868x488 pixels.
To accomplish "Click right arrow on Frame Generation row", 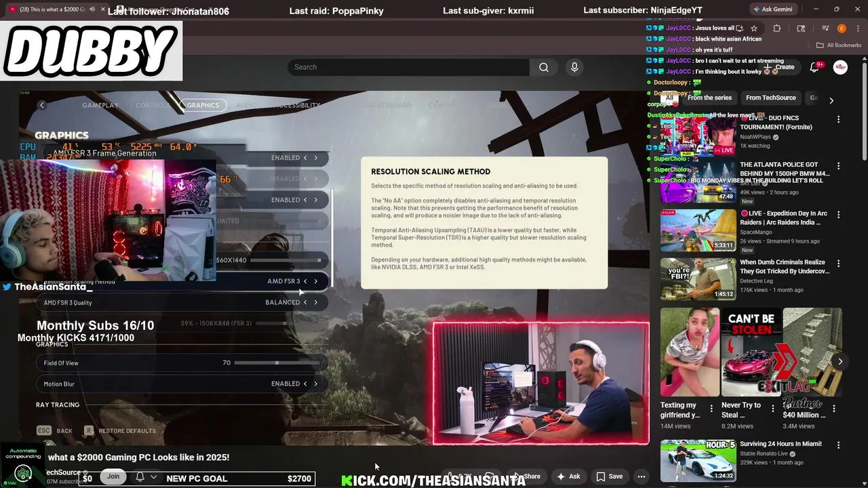I will tap(315, 158).
